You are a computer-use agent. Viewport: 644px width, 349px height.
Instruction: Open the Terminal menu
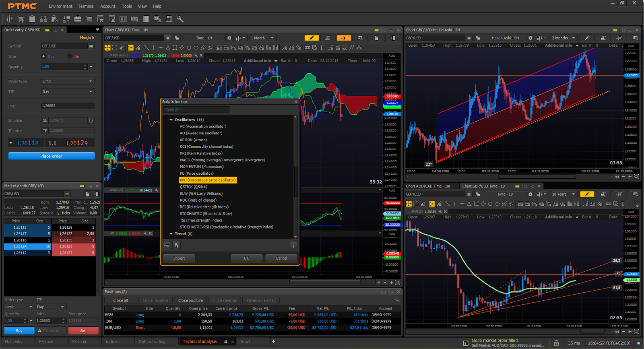[x=86, y=6]
